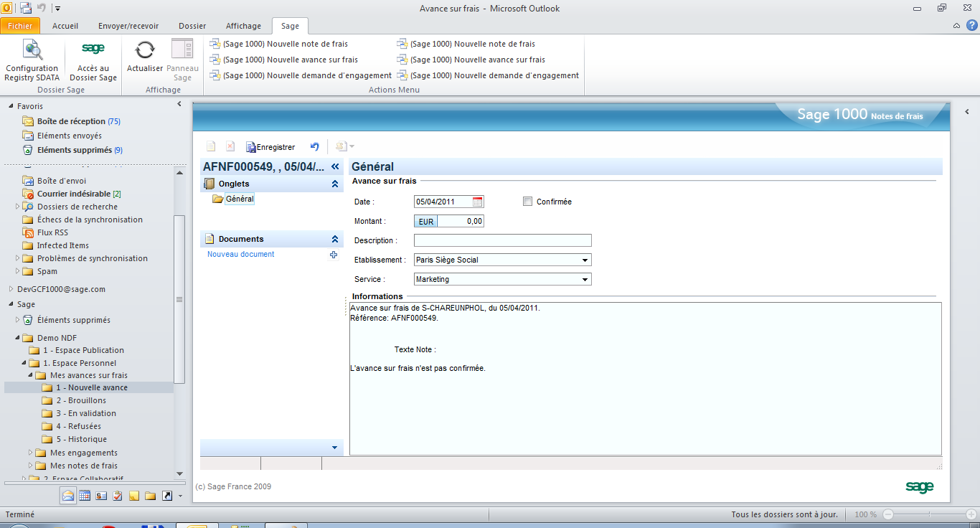Expand Dossiers de recherche folder
980x528 pixels.
click(18, 207)
